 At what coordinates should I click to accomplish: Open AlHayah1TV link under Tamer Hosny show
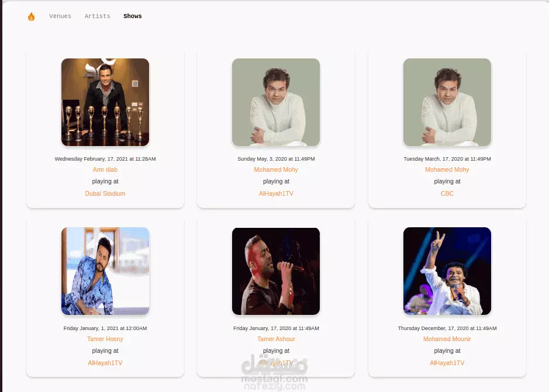(x=105, y=363)
